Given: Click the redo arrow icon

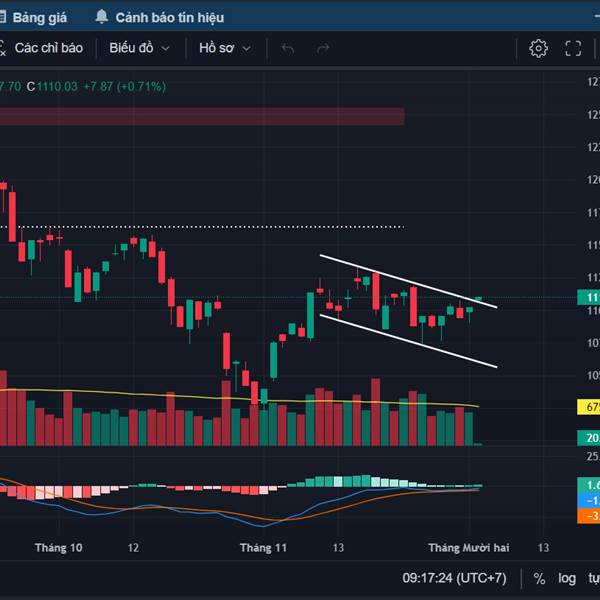Looking at the screenshot, I should pos(323,49).
